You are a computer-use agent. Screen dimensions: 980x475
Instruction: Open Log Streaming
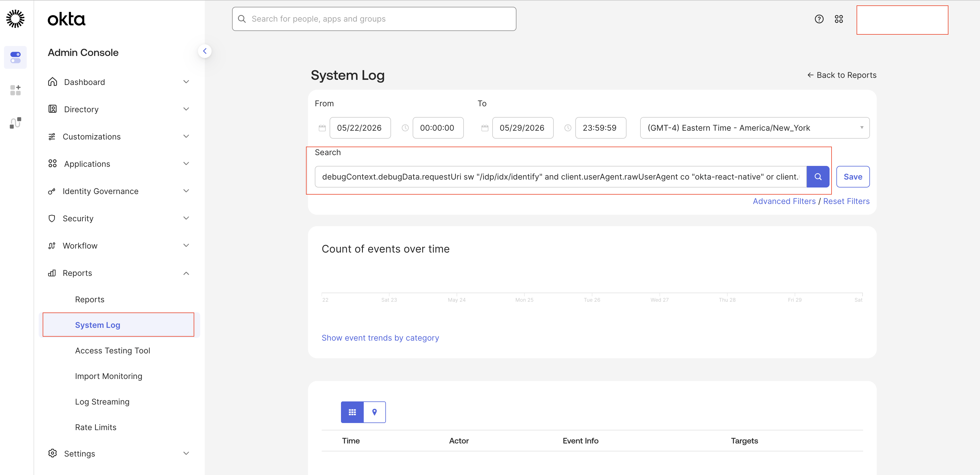pyautogui.click(x=102, y=402)
